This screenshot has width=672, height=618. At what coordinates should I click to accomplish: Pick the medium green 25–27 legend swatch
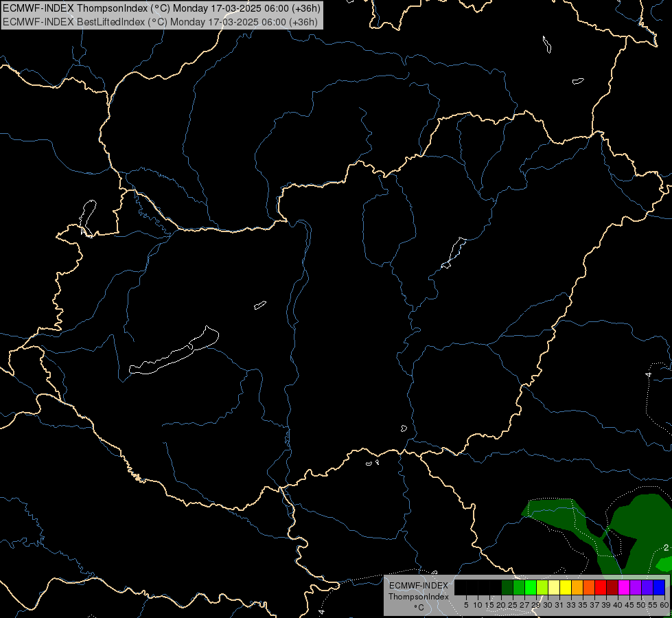tap(519, 587)
